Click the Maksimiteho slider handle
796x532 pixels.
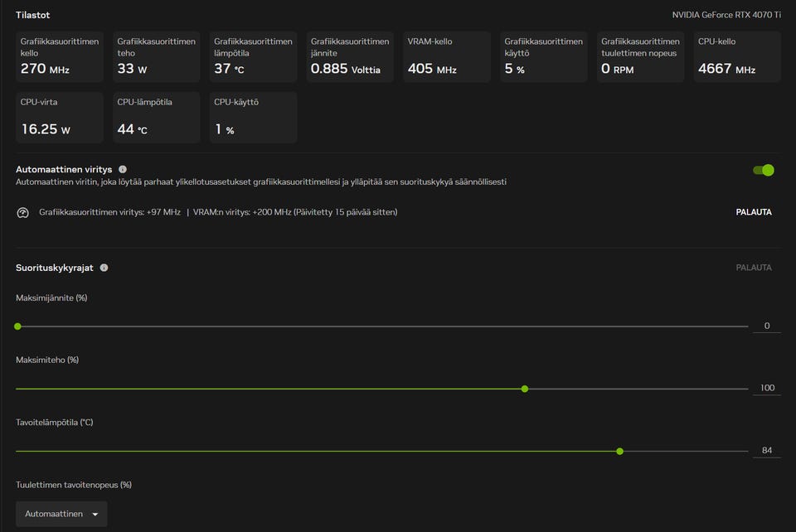click(x=525, y=389)
